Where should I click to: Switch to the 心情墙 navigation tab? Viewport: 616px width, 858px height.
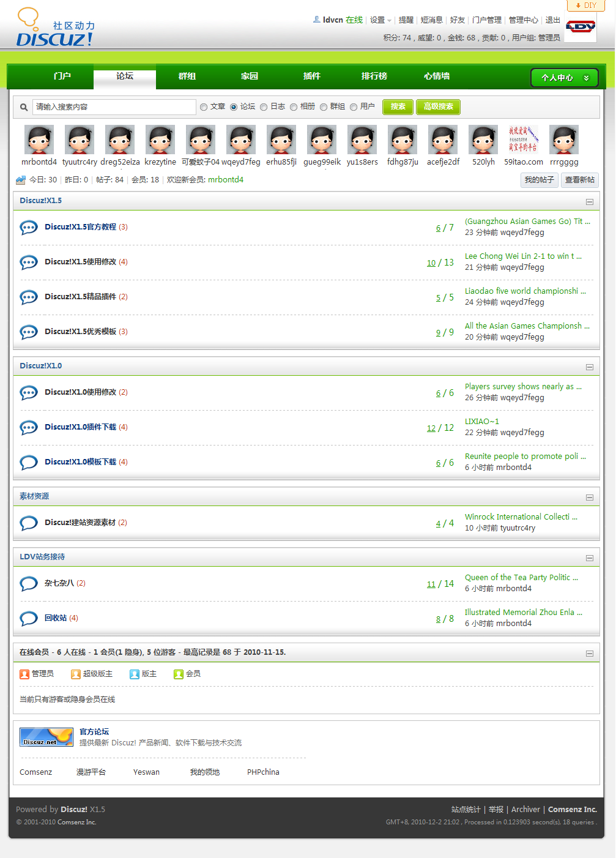437,76
